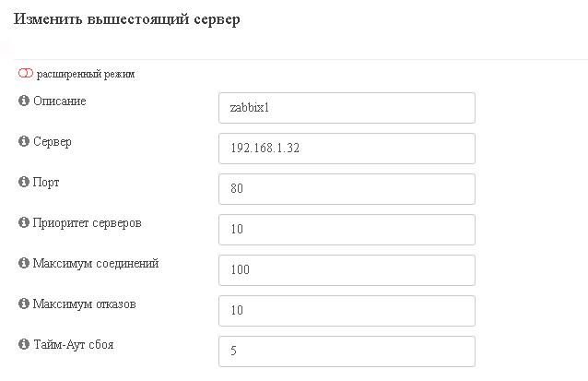Click the Максимум соединений label
Image resolution: width=588 pixels, height=381 pixels.
96,263
